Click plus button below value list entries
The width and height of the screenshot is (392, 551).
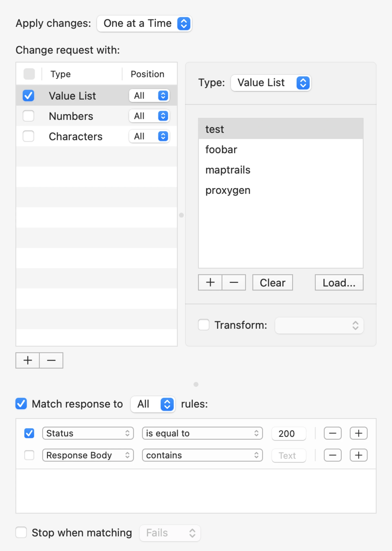click(x=210, y=282)
